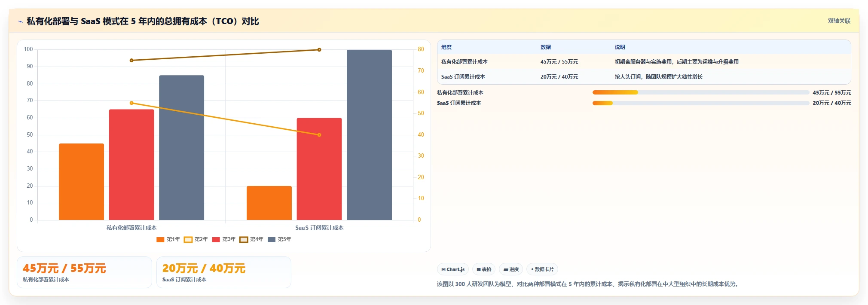Image resolution: width=868 pixels, height=305 pixels.
Task: Click the orange year-1 bar for SaaS 订阅
Action: click(269, 203)
